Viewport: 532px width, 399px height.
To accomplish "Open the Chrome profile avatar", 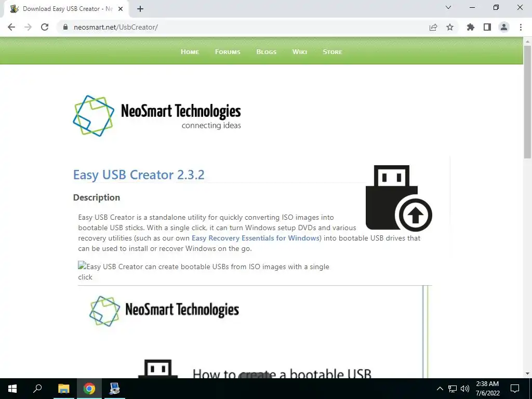I will pyautogui.click(x=504, y=27).
